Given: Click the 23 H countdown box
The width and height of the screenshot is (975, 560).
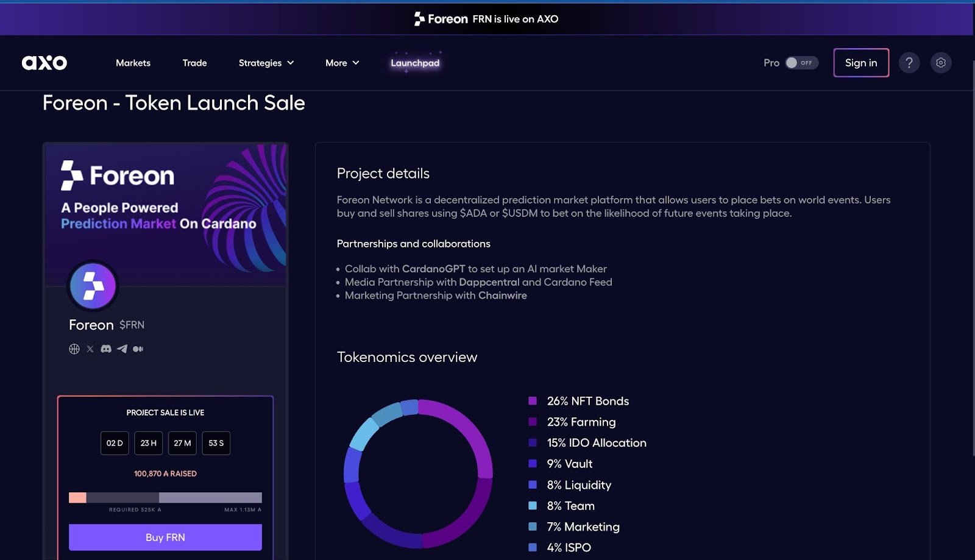Looking at the screenshot, I should 149,443.
